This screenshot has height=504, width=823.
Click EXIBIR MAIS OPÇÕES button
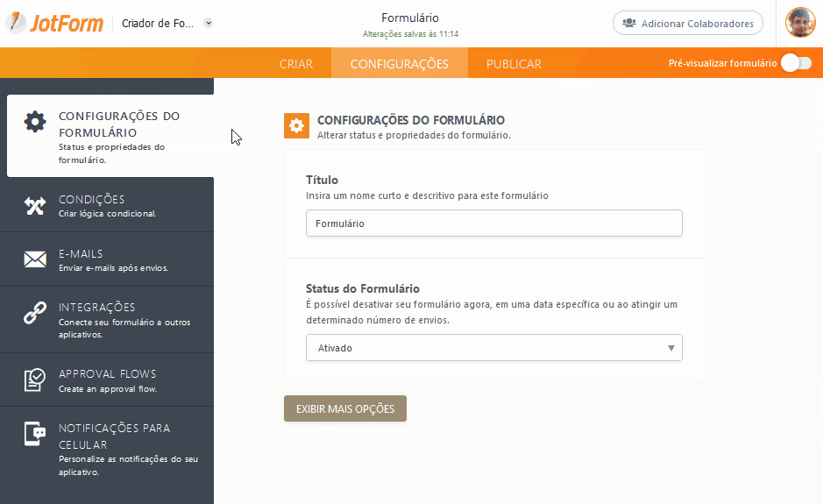[345, 408]
